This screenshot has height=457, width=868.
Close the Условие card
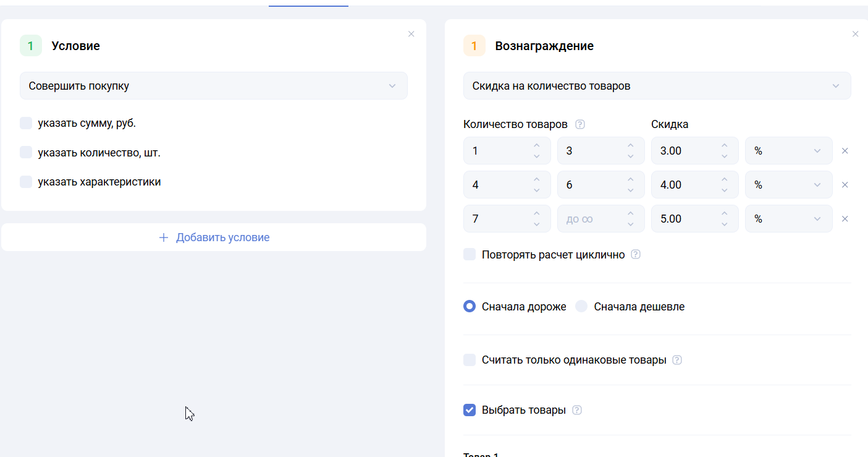point(411,34)
